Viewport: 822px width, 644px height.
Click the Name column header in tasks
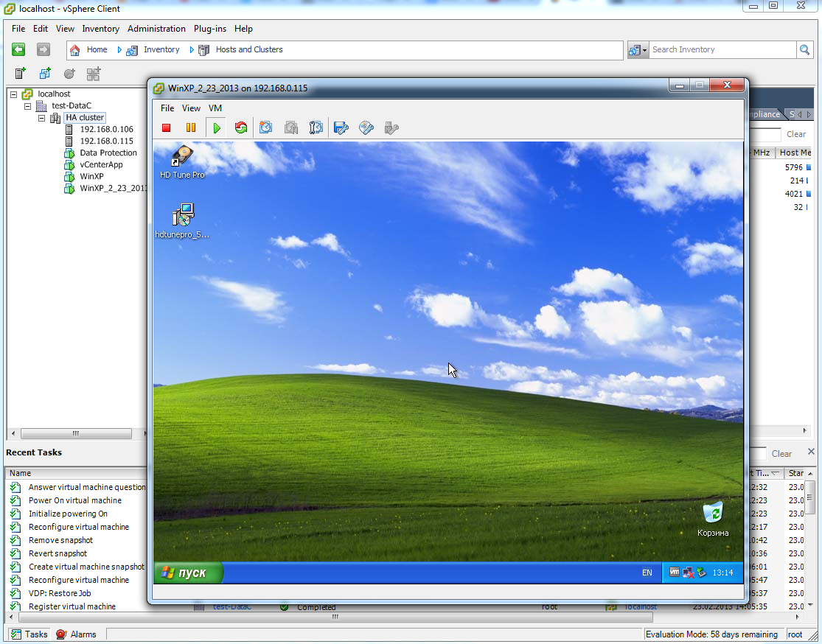click(x=76, y=473)
